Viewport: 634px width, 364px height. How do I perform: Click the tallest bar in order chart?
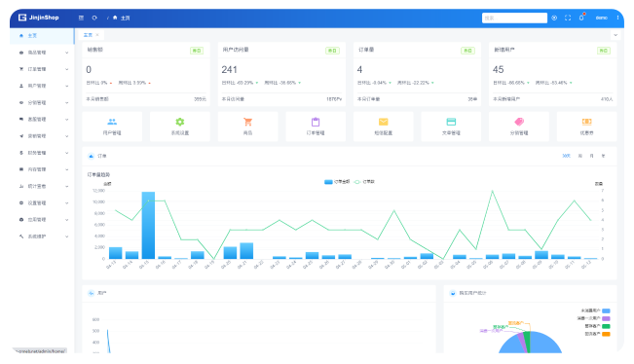(148, 226)
